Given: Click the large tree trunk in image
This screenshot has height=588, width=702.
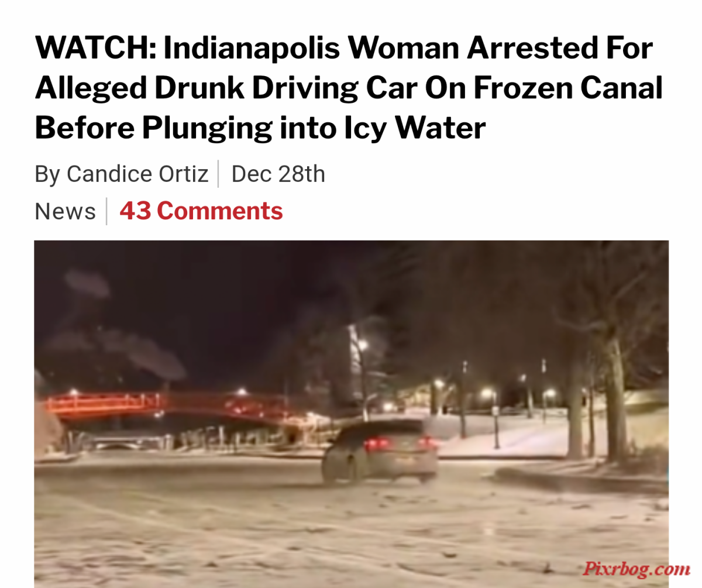Looking at the screenshot, I should (x=615, y=398).
